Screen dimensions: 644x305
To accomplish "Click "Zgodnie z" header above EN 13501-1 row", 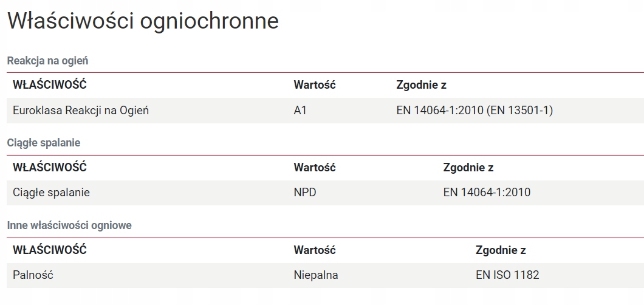I will pos(421,85).
